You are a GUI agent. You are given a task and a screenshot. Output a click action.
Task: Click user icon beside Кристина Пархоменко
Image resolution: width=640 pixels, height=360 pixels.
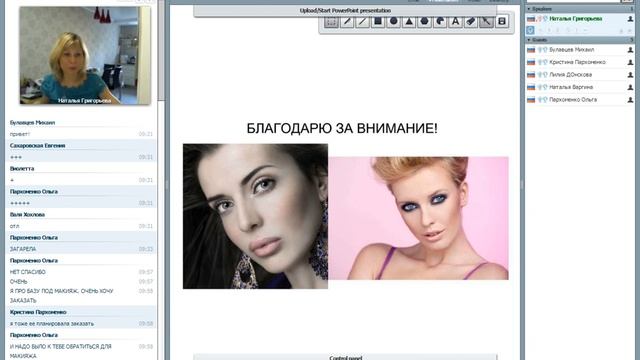[630, 62]
